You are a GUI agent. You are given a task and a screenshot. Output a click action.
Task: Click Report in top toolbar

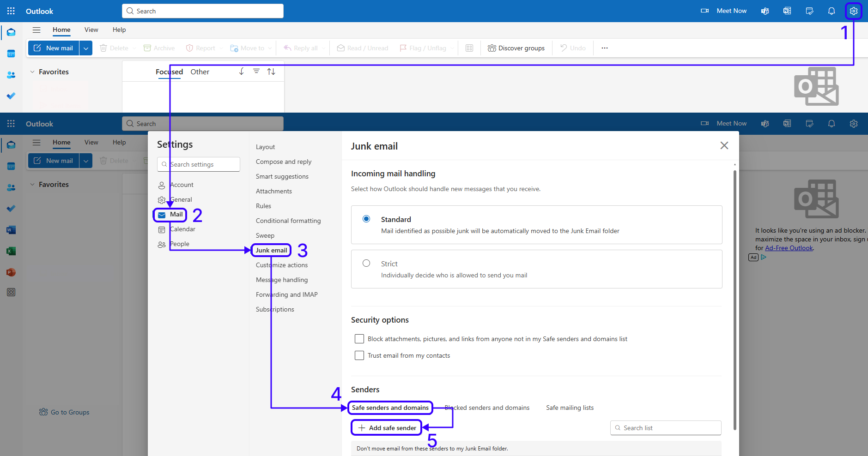(x=201, y=48)
